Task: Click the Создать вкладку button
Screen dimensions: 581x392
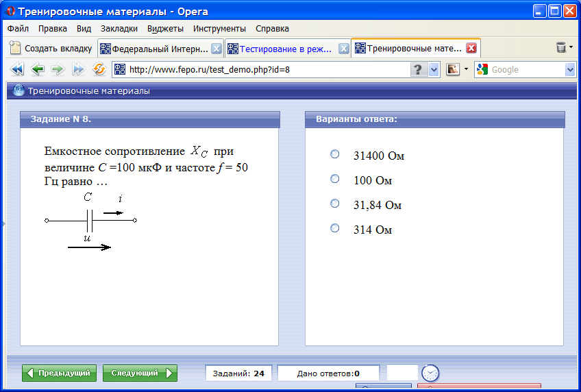Action: tap(51, 48)
